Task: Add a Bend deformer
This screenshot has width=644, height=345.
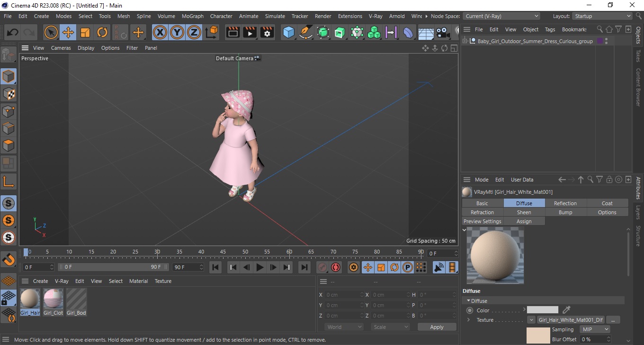Action: [x=408, y=32]
